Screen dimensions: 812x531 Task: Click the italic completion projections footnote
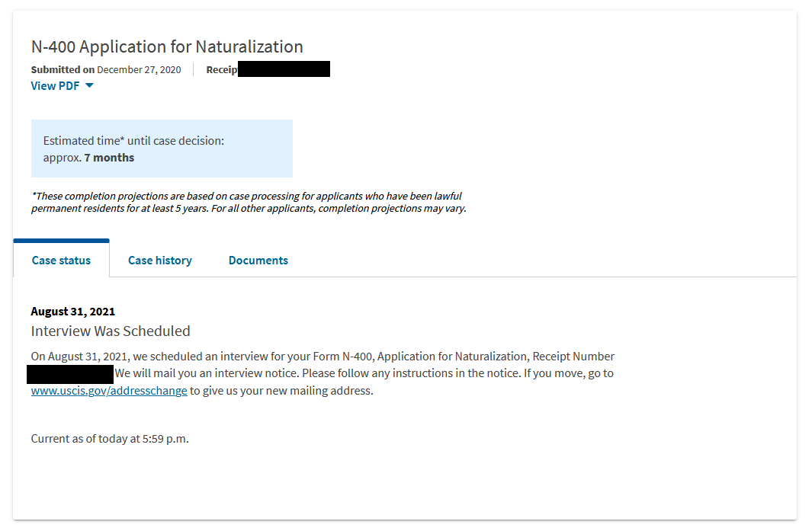248,202
